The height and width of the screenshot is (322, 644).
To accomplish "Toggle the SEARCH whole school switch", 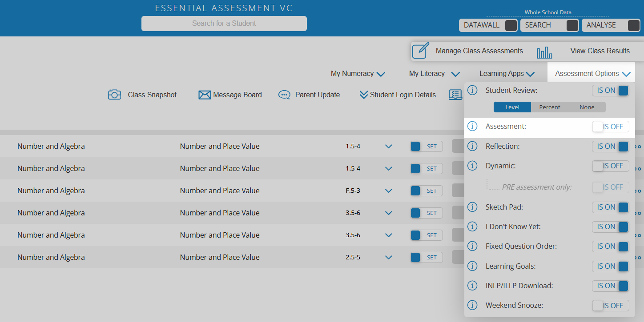I will pos(572,25).
